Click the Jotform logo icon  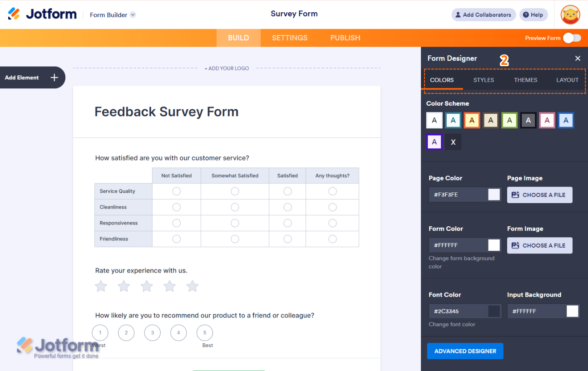[x=14, y=14]
